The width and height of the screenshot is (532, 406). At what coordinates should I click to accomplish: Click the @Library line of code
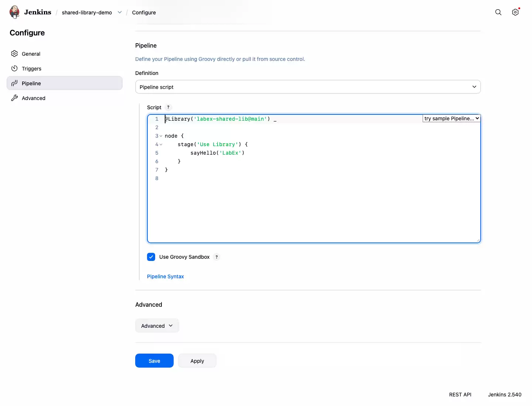[221, 119]
